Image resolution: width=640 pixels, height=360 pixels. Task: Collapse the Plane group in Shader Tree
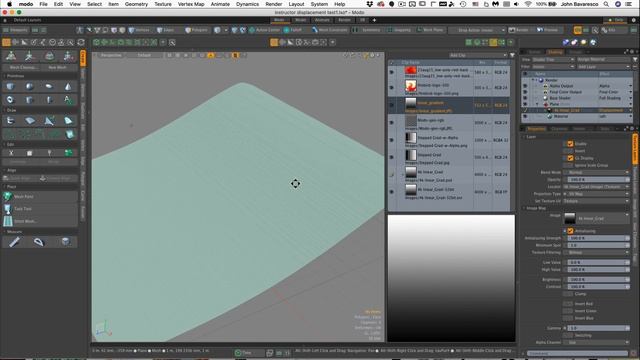pyautogui.click(x=537, y=104)
